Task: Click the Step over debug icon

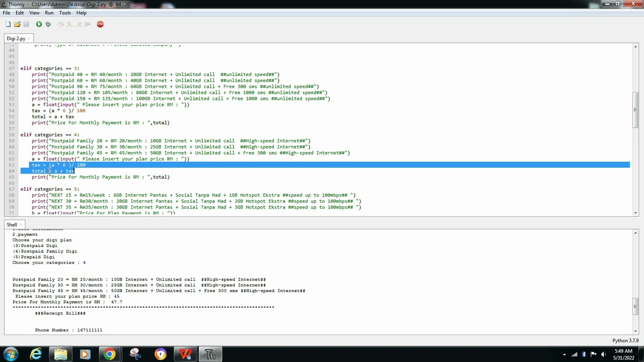Action: point(61,24)
